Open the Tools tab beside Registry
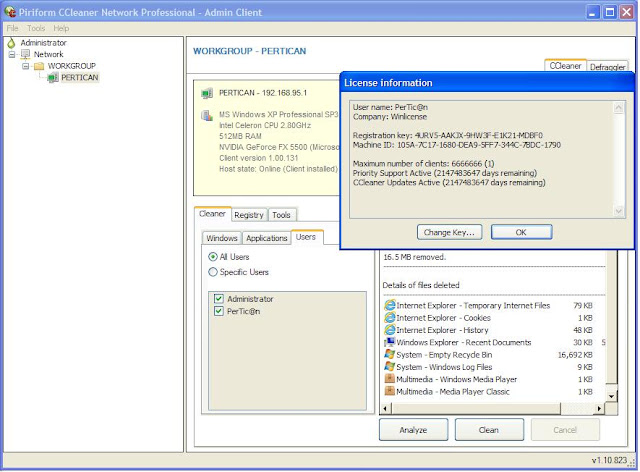The width and height of the screenshot is (640, 472). click(281, 215)
